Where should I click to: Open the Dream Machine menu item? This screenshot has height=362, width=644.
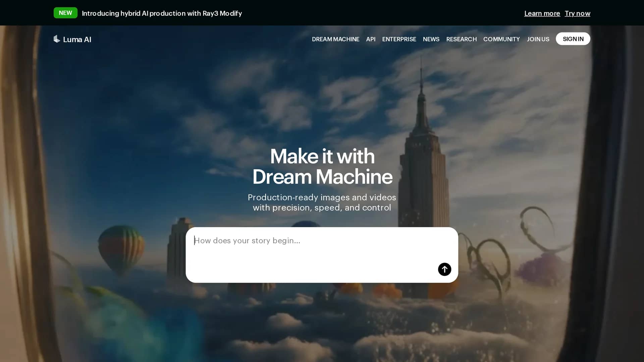[335, 39]
